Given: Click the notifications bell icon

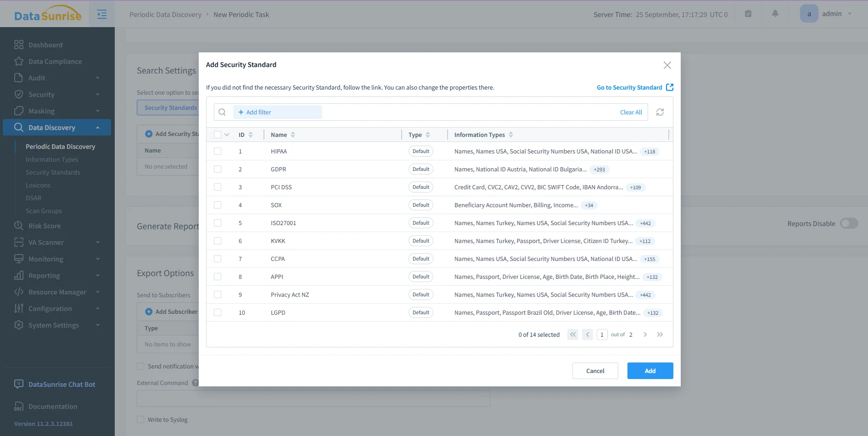Looking at the screenshot, I should coord(775,13).
